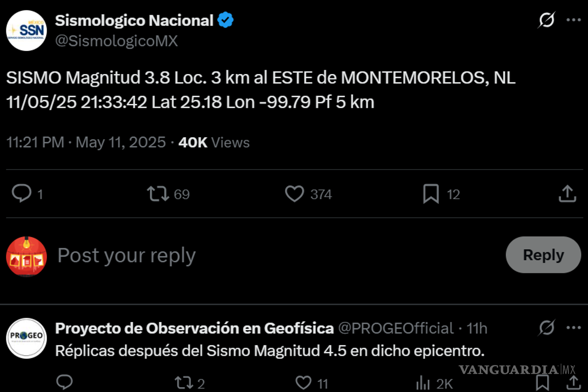The width and height of the screenshot is (588, 392).
Task: Open more options menu on main post
Action: click(573, 21)
